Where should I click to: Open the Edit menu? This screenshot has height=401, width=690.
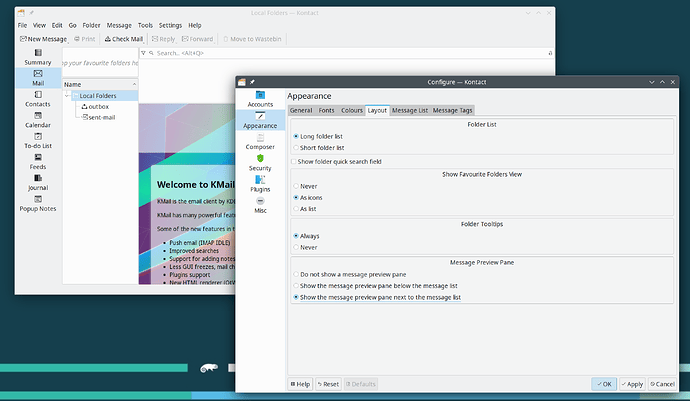pyautogui.click(x=57, y=26)
